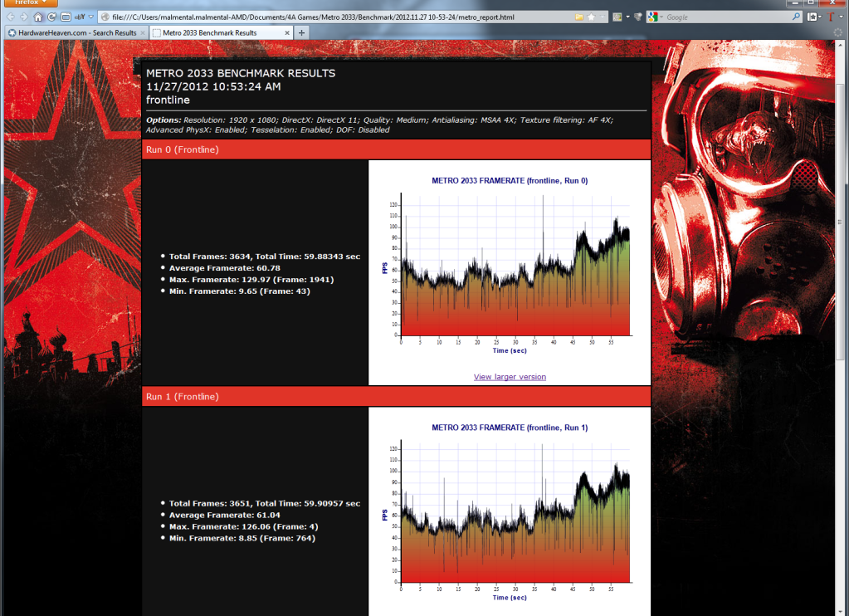Click the Max. Framerate: 129.97 line
This screenshot has width=849, height=616.
(251, 280)
